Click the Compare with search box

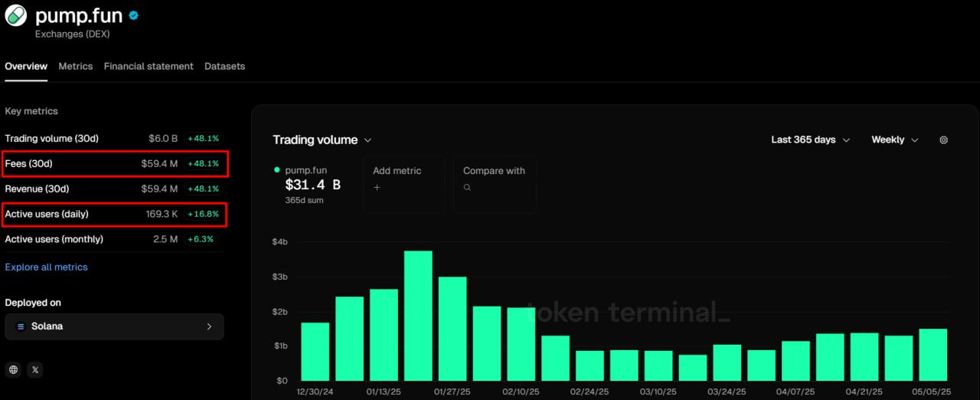tap(495, 184)
